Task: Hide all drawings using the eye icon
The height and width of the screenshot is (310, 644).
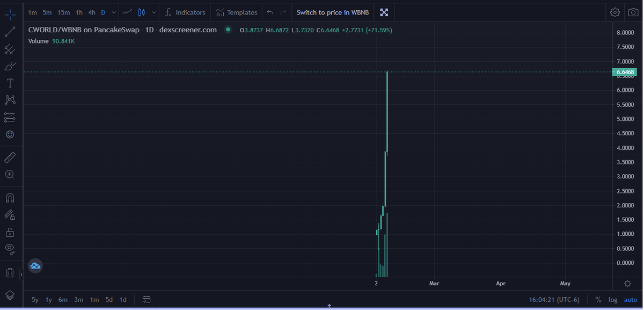Action: (10, 249)
